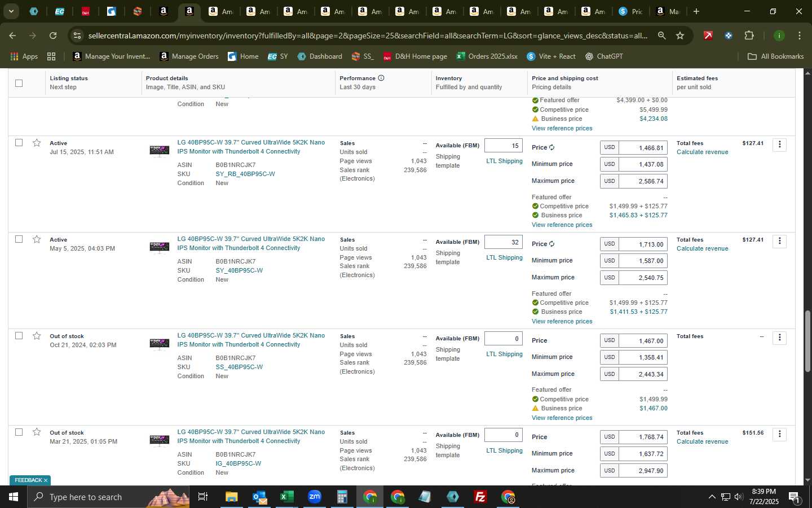This screenshot has width=812, height=508.
Task: Open the tab groups grid bookmark icon
Action: tap(51, 56)
